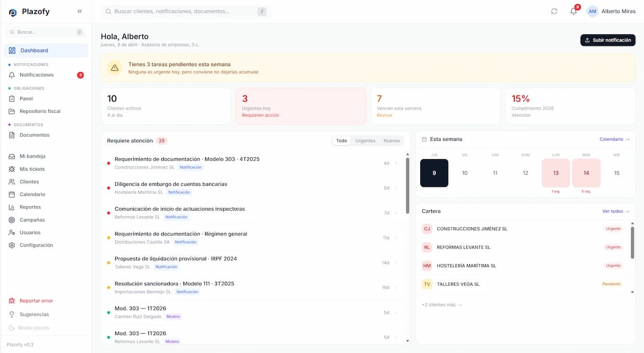Open the Notificaciones section in sidebar

35,74
